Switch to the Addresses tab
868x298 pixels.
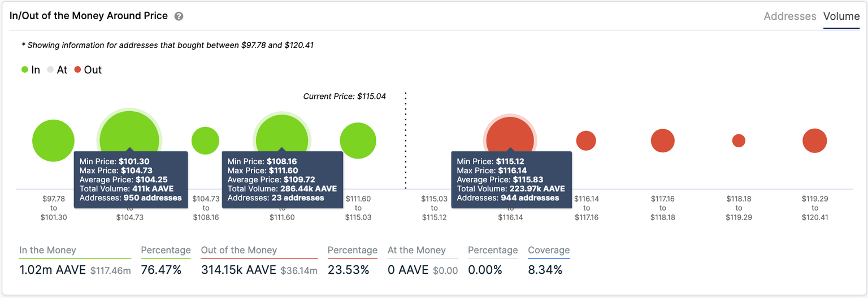click(x=789, y=16)
